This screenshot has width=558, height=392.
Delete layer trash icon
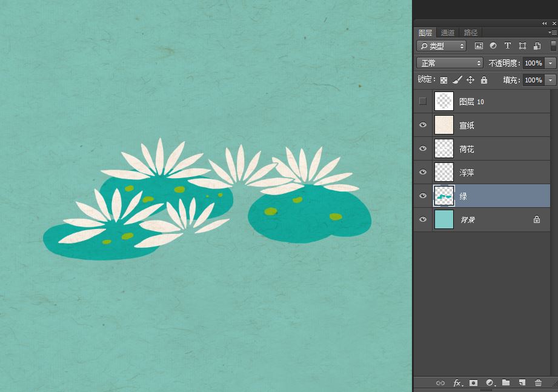tap(538, 383)
